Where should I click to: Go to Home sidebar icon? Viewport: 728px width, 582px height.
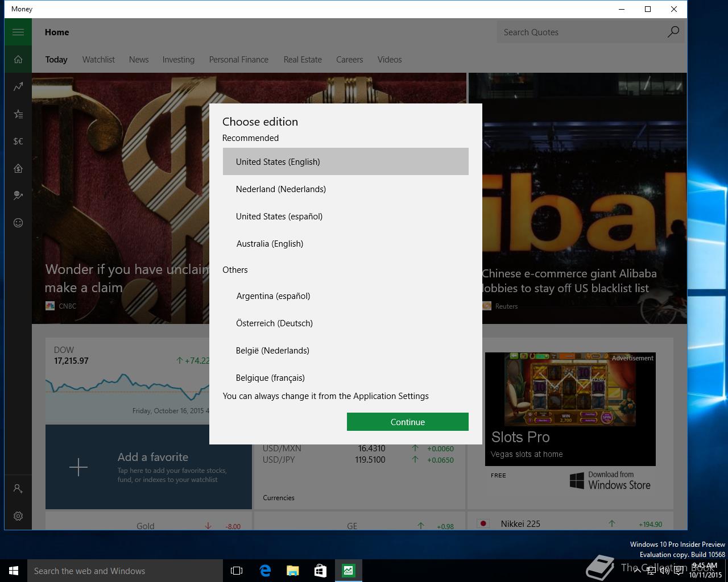pyautogui.click(x=18, y=60)
